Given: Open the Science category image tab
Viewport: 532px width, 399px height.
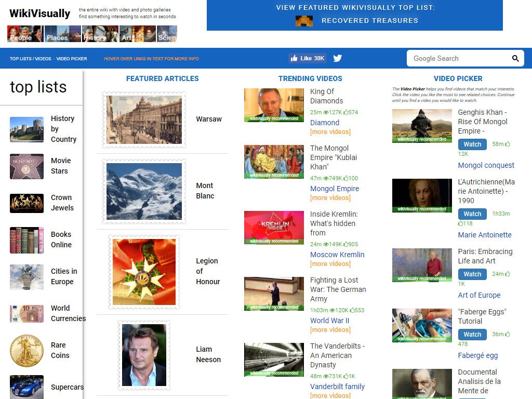Looking at the screenshot, I should 167,34.
